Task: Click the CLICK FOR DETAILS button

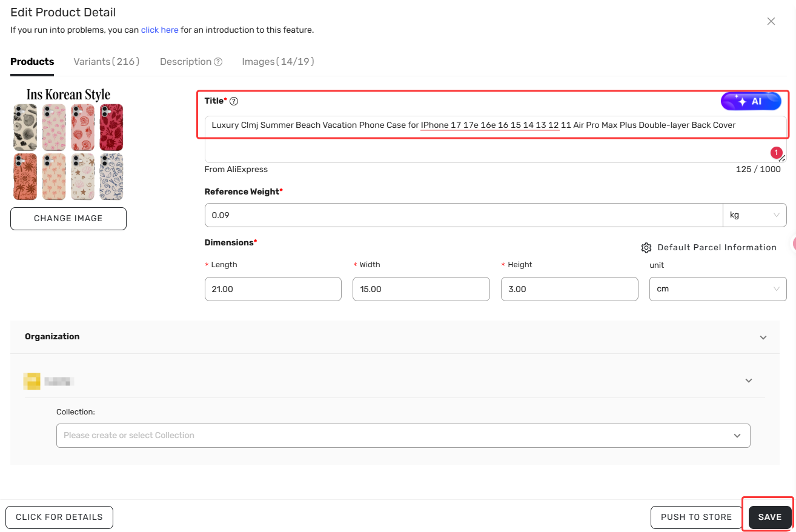Action: point(59,517)
